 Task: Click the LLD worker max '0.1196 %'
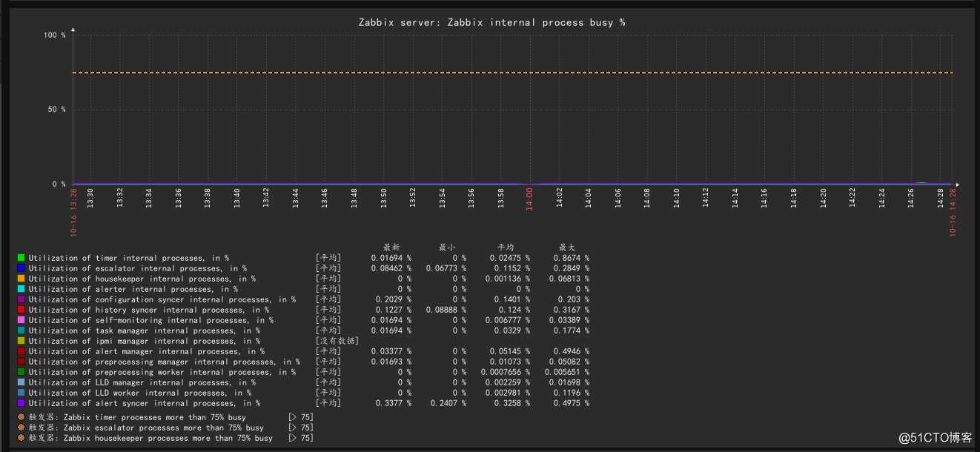(x=571, y=393)
